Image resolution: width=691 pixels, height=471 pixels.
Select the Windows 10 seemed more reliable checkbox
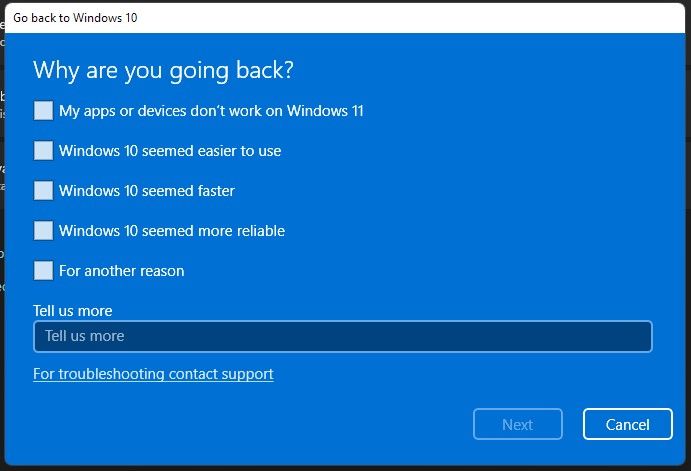point(43,230)
